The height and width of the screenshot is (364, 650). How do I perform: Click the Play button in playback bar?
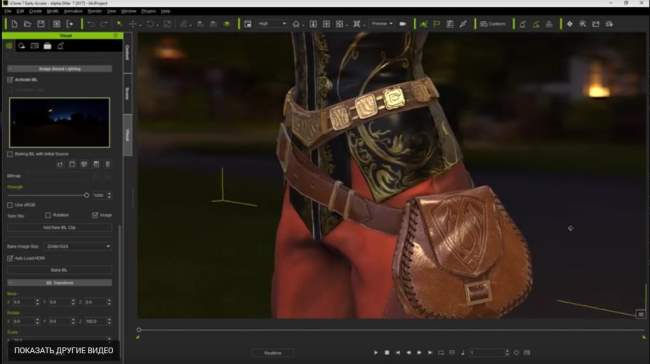point(376,353)
